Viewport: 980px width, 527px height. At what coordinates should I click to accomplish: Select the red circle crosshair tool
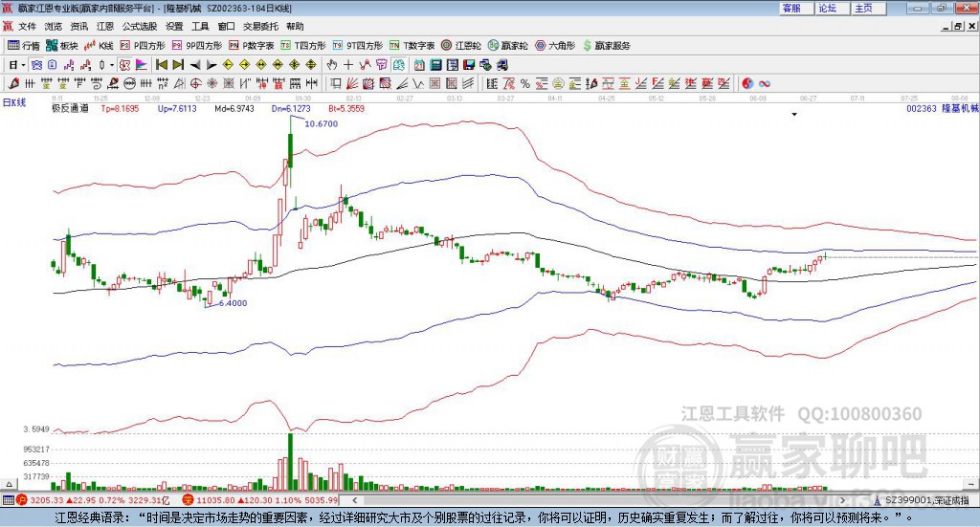pyautogui.click(x=195, y=83)
